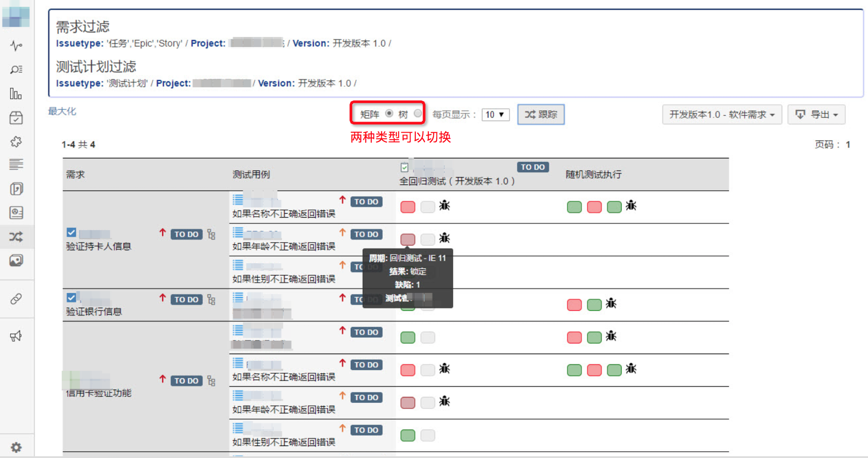Click the link icon in the sidebar
Image resolution: width=868 pixels, height=458 pixels.
(x=16, y=299)
